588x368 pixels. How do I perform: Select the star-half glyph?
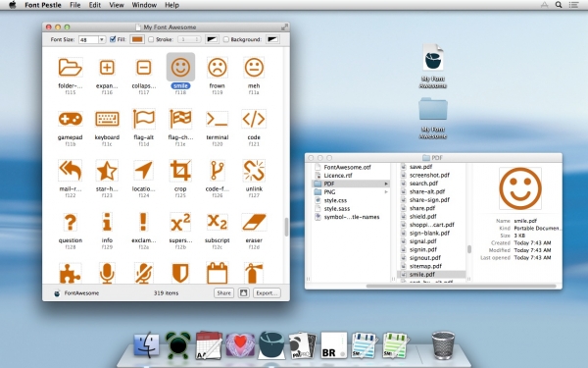click(x=107, y=171)
